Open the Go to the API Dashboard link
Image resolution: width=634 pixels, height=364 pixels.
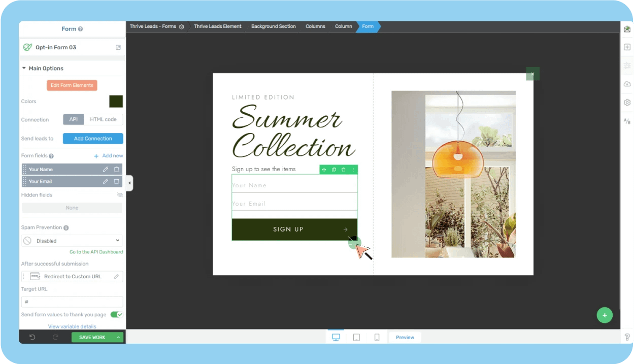[96, 252]
